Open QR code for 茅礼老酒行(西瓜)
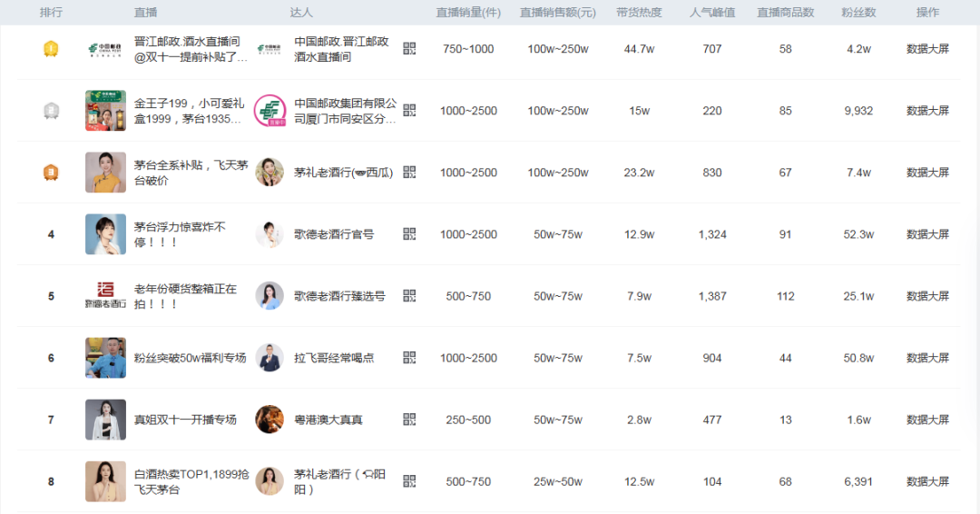 click(x=409, y=172)
